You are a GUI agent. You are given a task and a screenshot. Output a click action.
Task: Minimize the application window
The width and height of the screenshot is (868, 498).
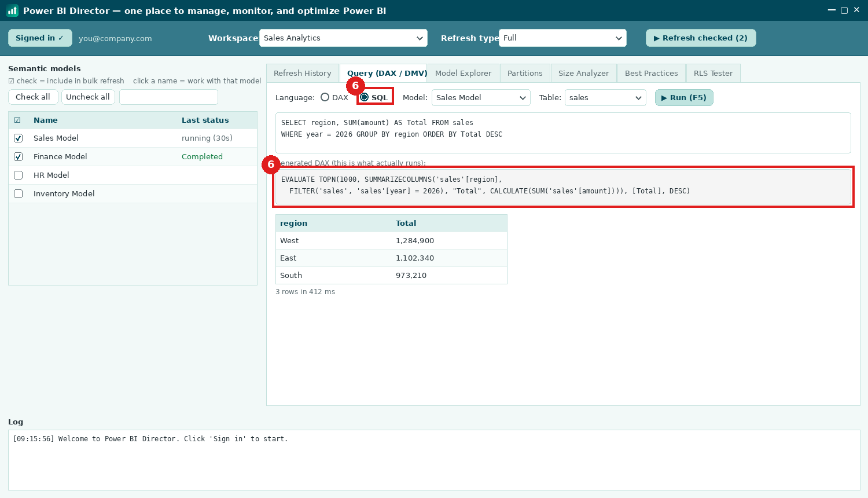coord(832,10)
